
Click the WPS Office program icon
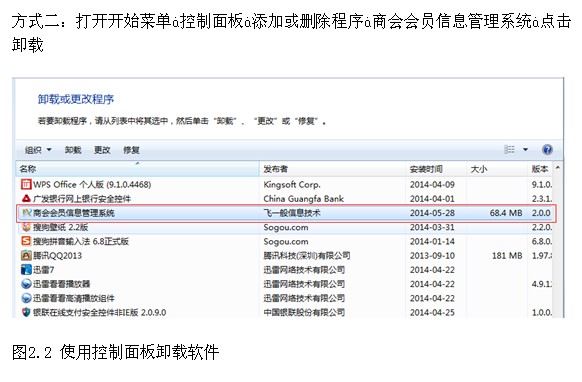26,184
